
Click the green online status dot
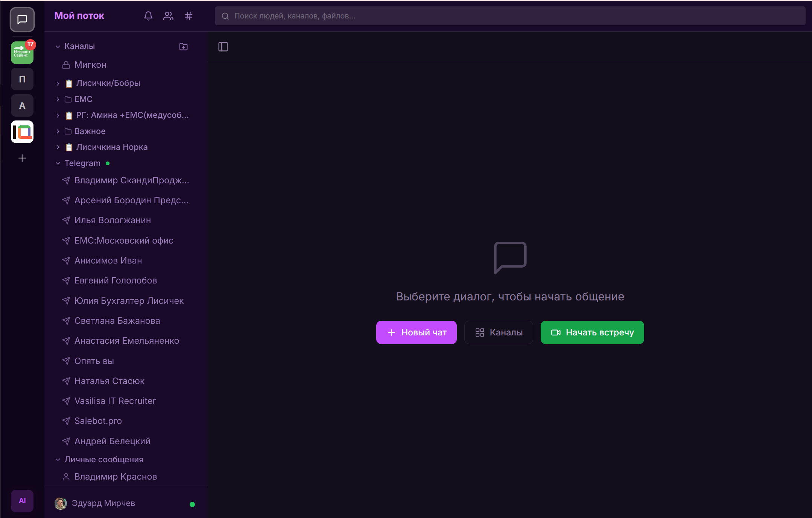[x=192, y=504]
